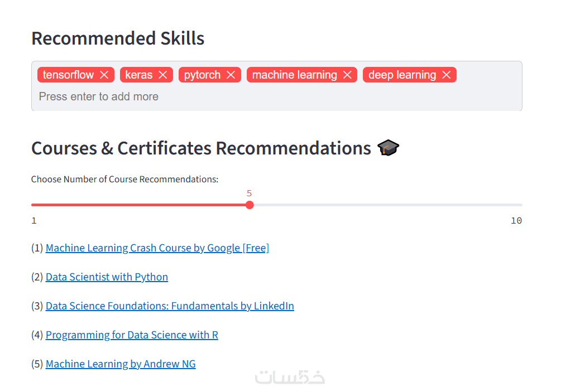Click the course count slider handle
Image resolution: width=580 pixels, height=392 pixels.
pos(250,205)
